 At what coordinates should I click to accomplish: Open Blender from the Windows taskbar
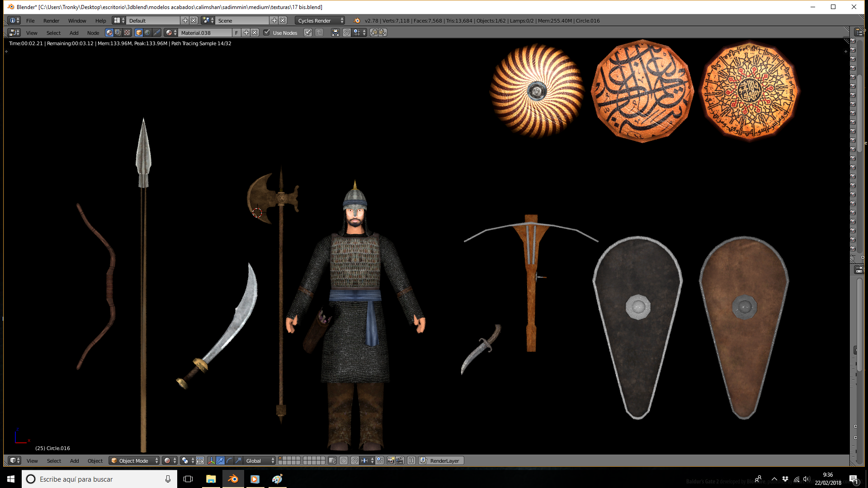pos(233,479)
